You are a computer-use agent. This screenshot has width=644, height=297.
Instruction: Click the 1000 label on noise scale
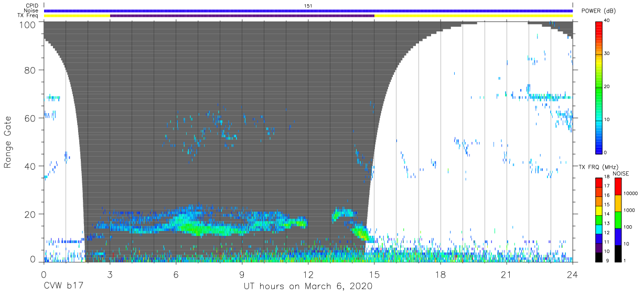click(x=629, y=210)
